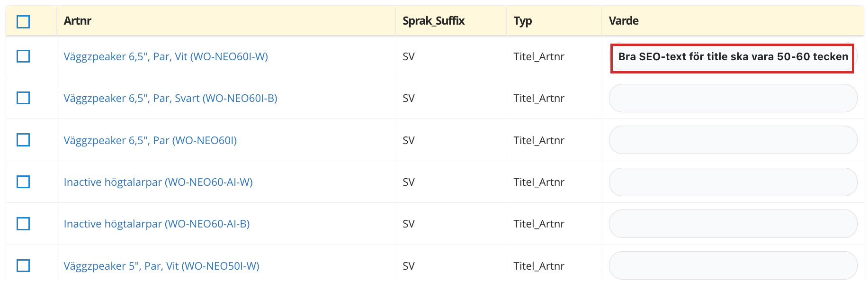
Task: Mark the Inactive högtalarpar WO-NEO60-AI-W checkbox
Action: 23,182
